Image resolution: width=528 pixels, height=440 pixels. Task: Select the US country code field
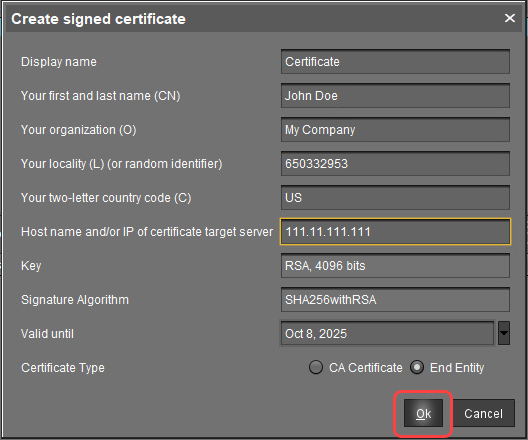(395, 198)
